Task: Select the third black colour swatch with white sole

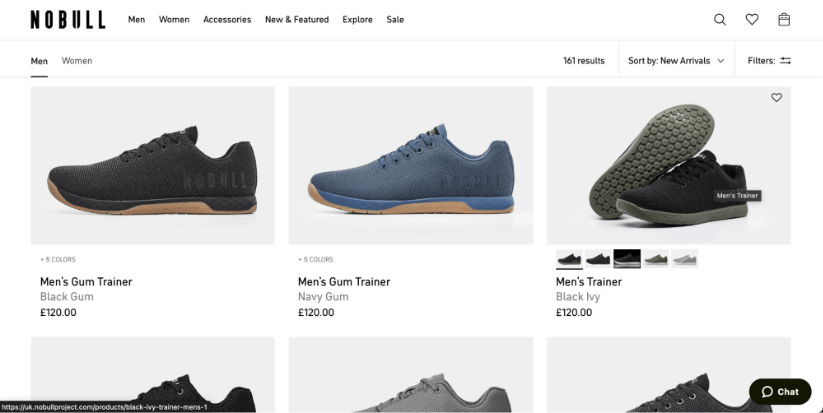Action: (x=627, y=259)
